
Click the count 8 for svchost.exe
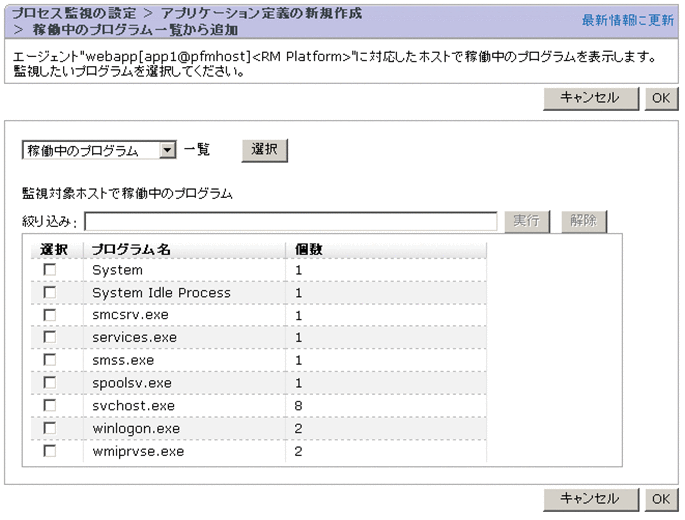pos(298,406)
